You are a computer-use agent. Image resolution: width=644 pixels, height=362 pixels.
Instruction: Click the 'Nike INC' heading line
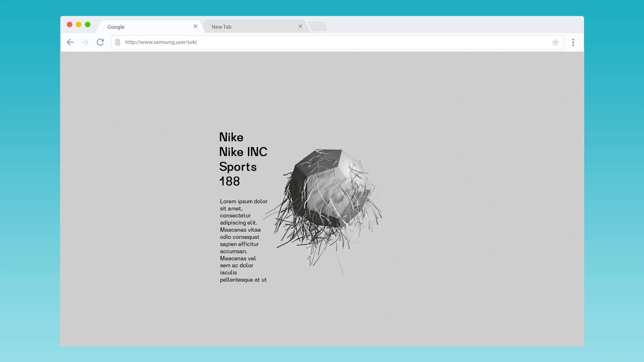click(x=243, y=152)
